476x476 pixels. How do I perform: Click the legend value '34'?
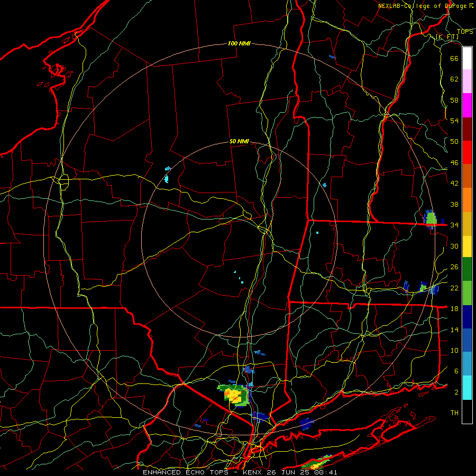454,225
